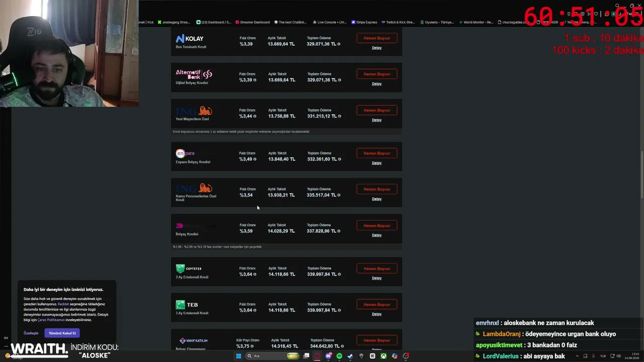This screenshot has height=362, width=644.
Task: Open the Reddet option in cookie notice
Action: (x=63, y=304)
